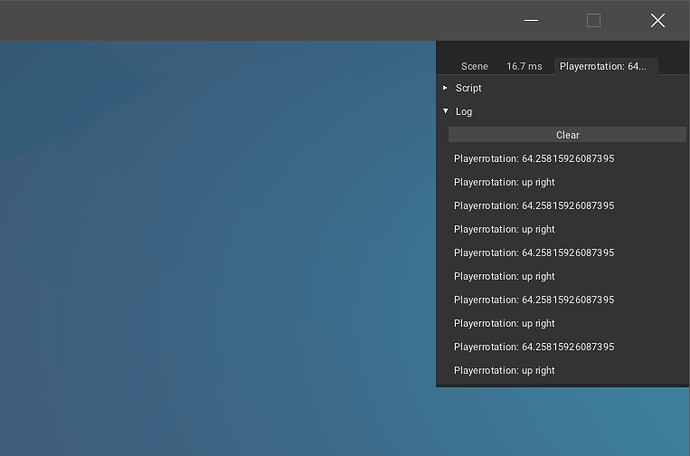Select the Playerrotation: 64... tab

[x=606, y=66]
